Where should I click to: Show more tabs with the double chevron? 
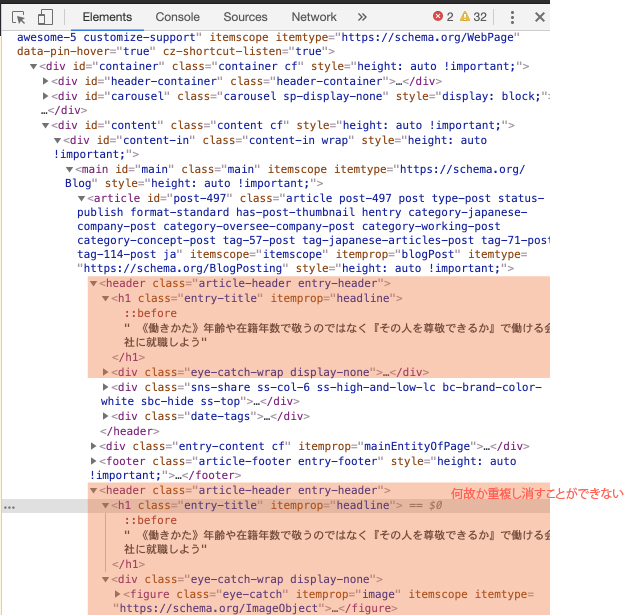362,17
